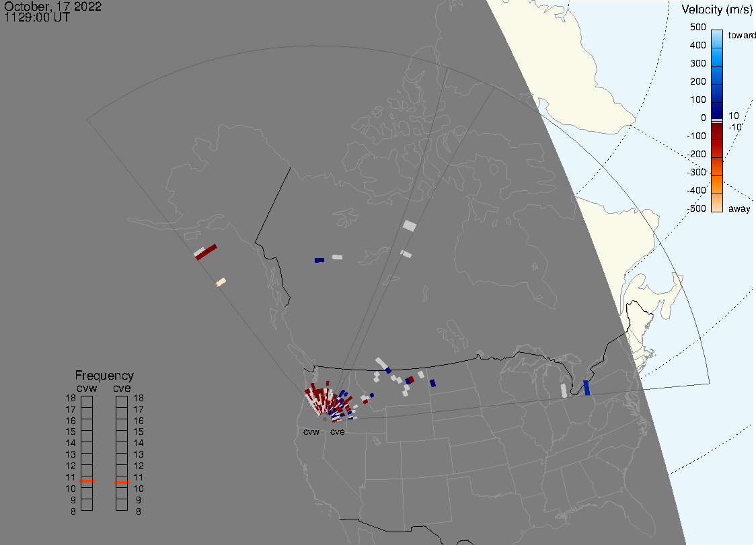Click the pale peach echo patch over Alaska panhandle
Screen dimensions: 756x545
coord(221,282)
